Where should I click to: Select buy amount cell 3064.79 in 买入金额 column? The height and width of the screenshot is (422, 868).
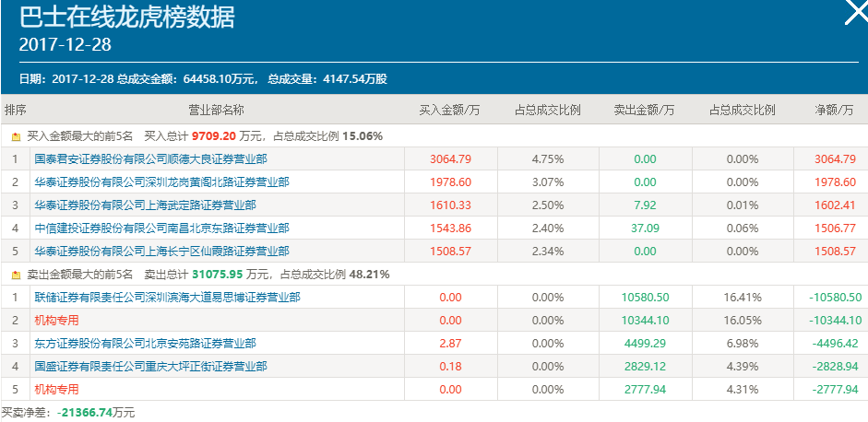451,159
